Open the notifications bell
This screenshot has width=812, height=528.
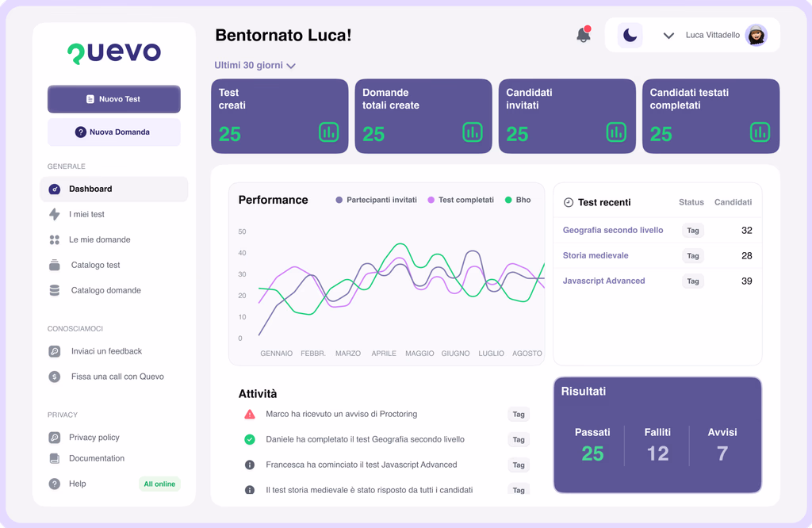[584, 35]
